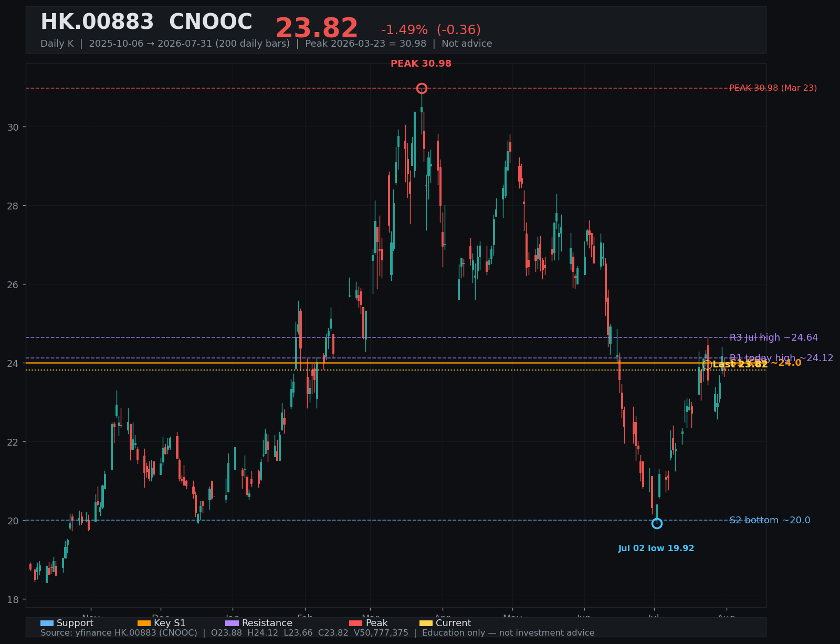Click the blue Support legend swatch

click(47, 624)
